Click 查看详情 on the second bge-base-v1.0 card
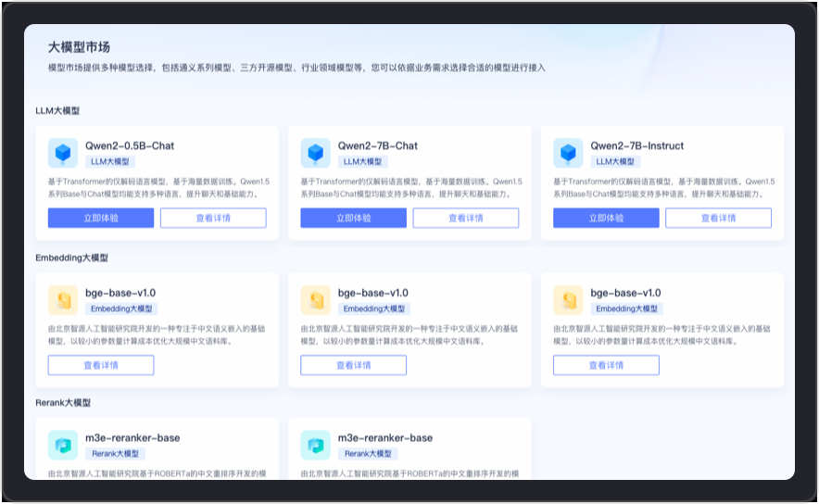819x504 pixels. [353, 365]
